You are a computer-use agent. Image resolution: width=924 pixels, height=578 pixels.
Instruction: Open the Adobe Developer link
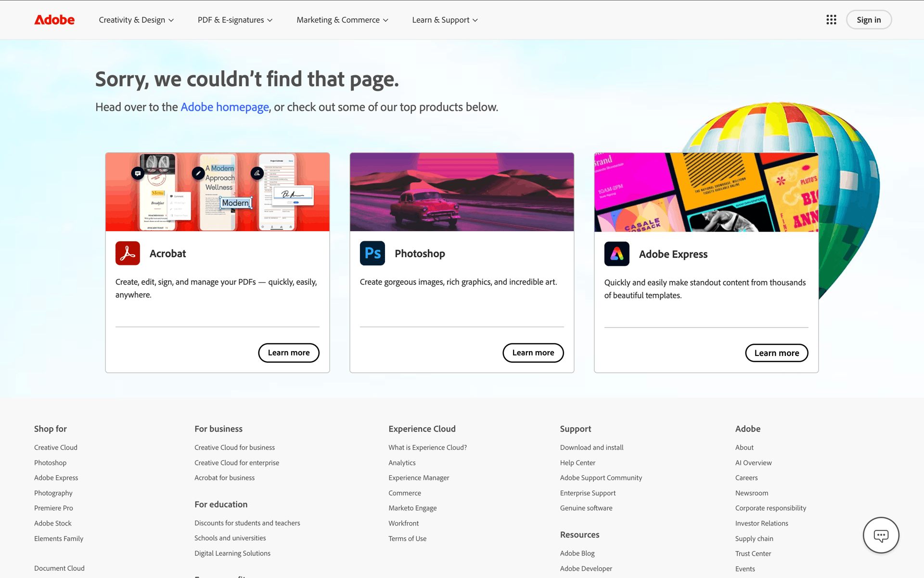click(x=586, y=569)
